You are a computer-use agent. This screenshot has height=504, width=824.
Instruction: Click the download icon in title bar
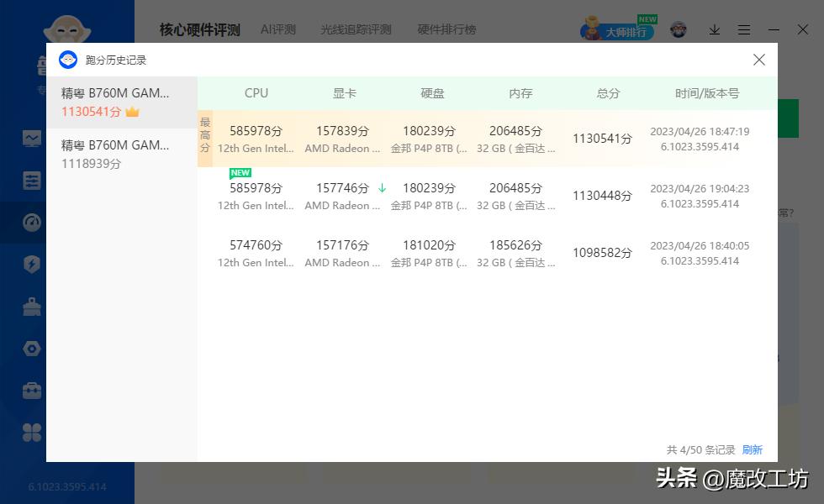coord(715,29)
